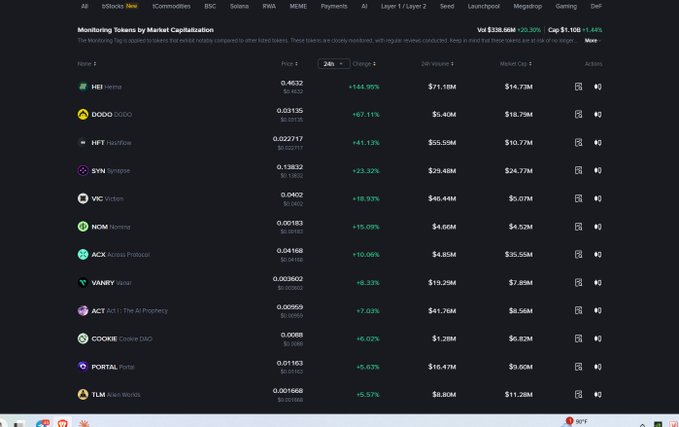The width and height of the screenshot is (679, 427).
Task: Switch to the Payments category tab
Action: (334, 6)
